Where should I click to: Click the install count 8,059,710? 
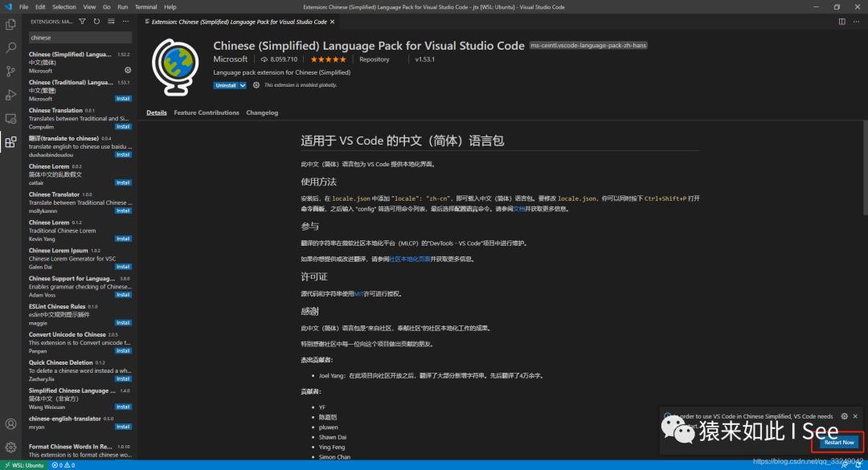(280, 59)
